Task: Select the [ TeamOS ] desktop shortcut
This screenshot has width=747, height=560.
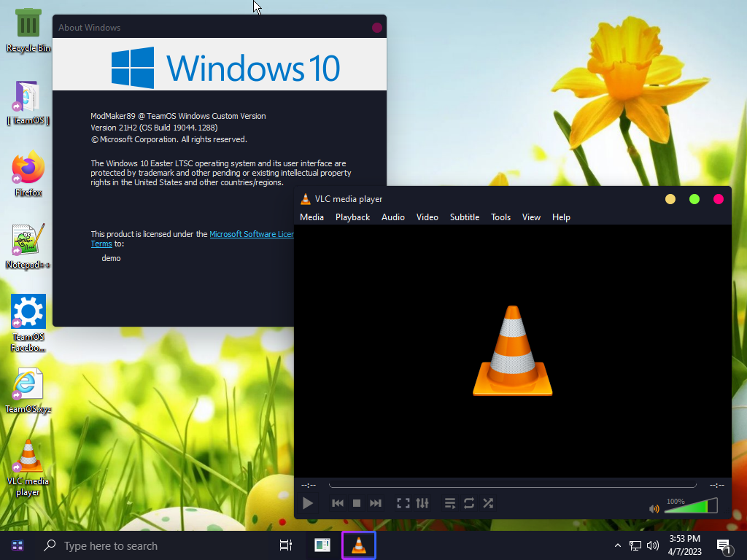Action: click(x=28, y=103)
